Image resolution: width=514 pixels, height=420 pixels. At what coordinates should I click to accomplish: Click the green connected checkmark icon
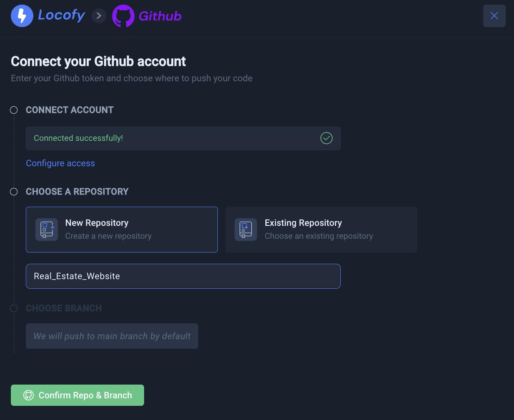tap(327, 138)
